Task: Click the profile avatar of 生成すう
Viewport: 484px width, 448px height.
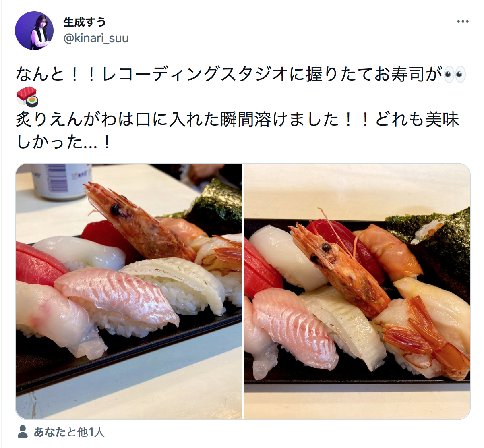Action: point(34,31)
